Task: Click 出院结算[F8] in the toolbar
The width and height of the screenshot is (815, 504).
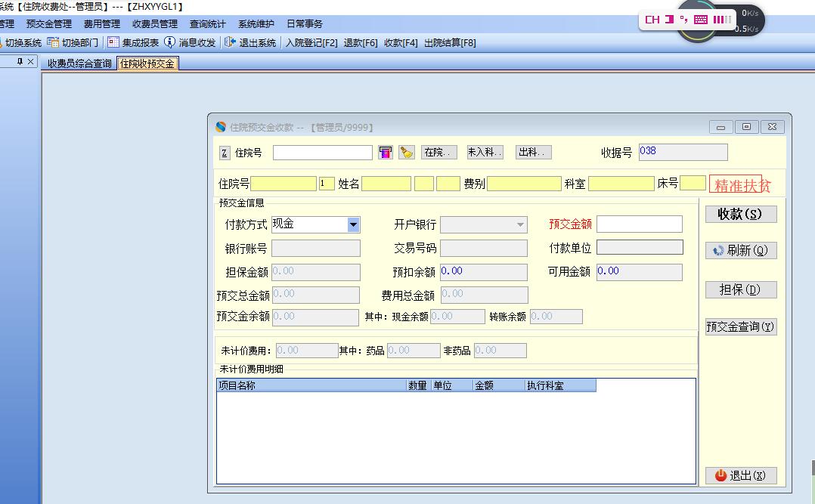Action: click(450, 42)
